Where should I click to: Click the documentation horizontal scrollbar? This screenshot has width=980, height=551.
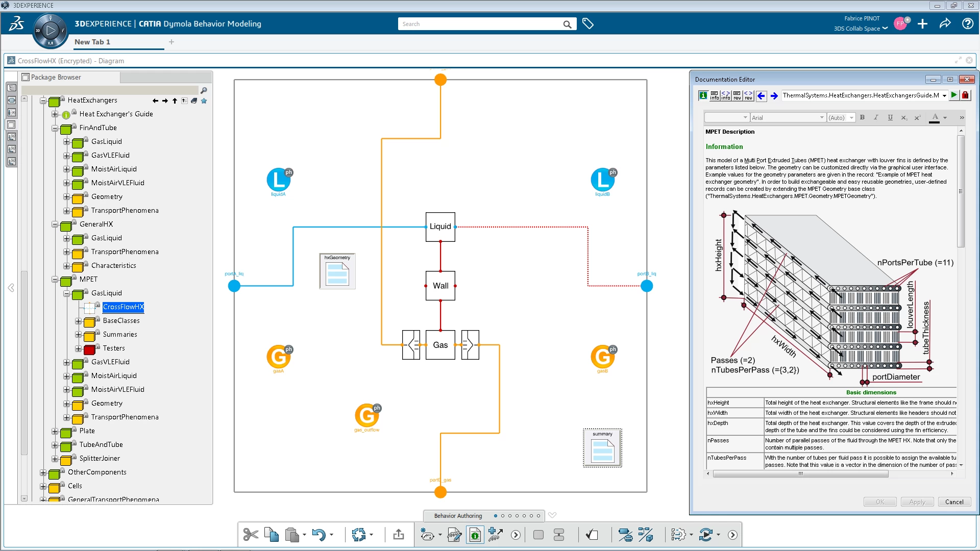[800, 473]
